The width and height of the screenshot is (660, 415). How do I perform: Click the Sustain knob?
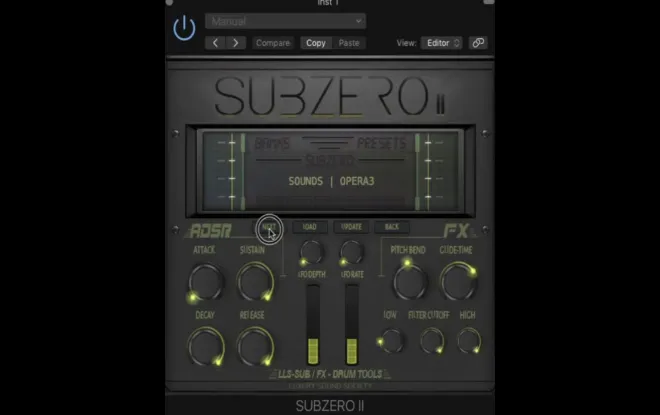click(255, 282)
